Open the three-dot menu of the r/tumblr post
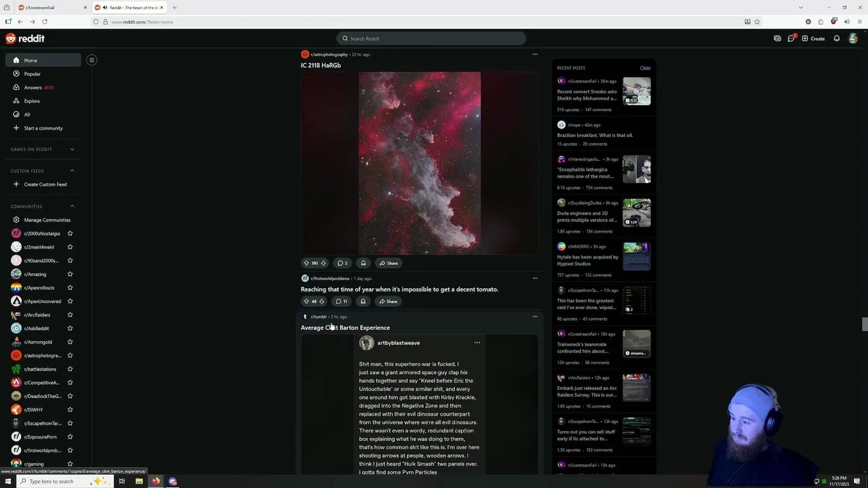 pyautogui.click(x=535, y=317)
